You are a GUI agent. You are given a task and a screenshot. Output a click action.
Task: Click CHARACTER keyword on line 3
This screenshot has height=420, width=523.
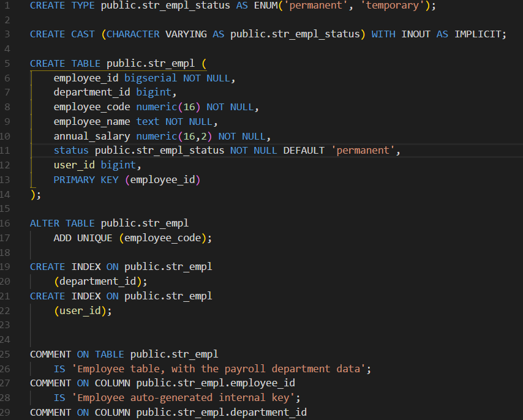tap(133, 34)
